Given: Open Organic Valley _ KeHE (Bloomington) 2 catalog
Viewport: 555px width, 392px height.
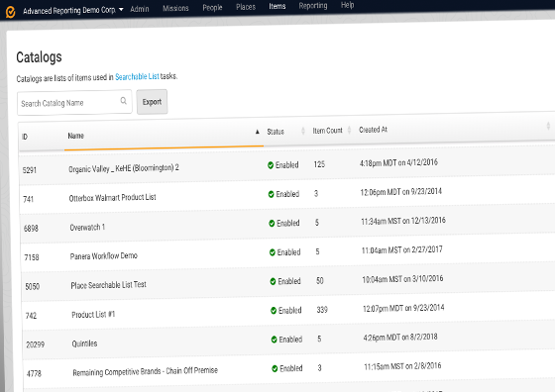Looking at the screenshot, I should [124, 168].
